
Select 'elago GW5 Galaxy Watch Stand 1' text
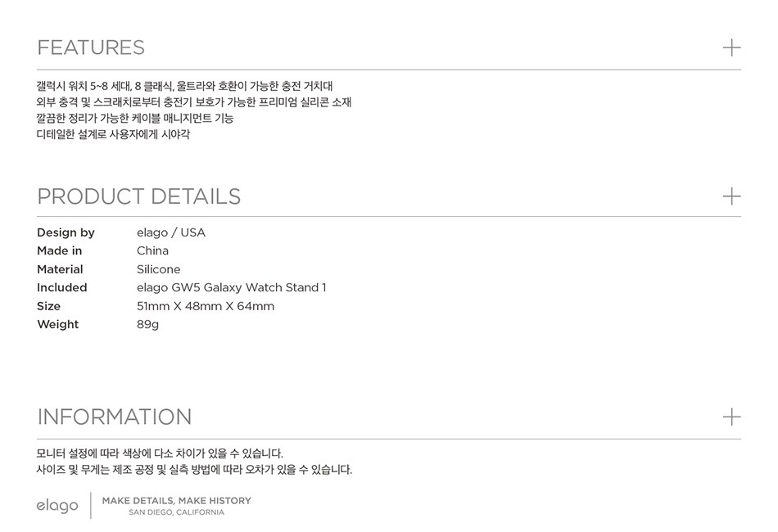pos(231,287)
